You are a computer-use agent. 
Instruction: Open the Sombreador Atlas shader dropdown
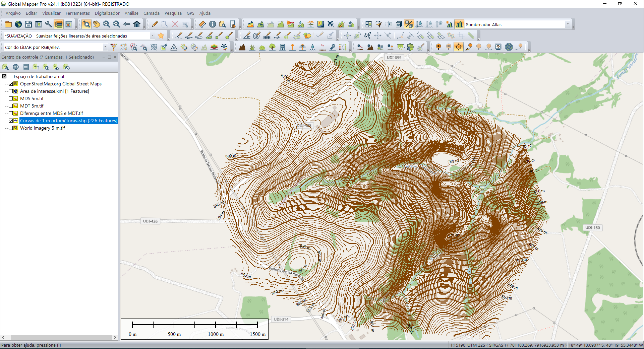(568, 24)
